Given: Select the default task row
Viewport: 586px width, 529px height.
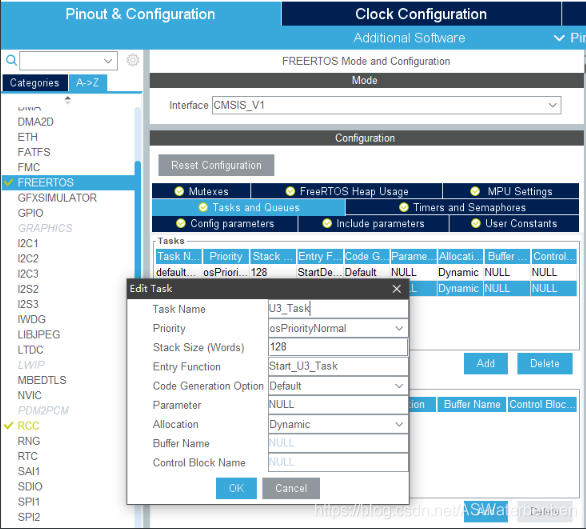Looking at the screenshot, I should point(366,272).
